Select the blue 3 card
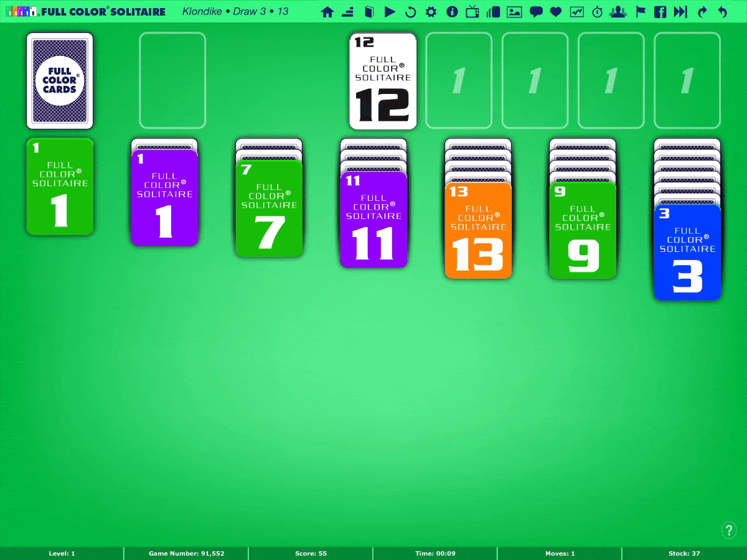The height and width of the screenshot is (560, 747). point(687,252)
